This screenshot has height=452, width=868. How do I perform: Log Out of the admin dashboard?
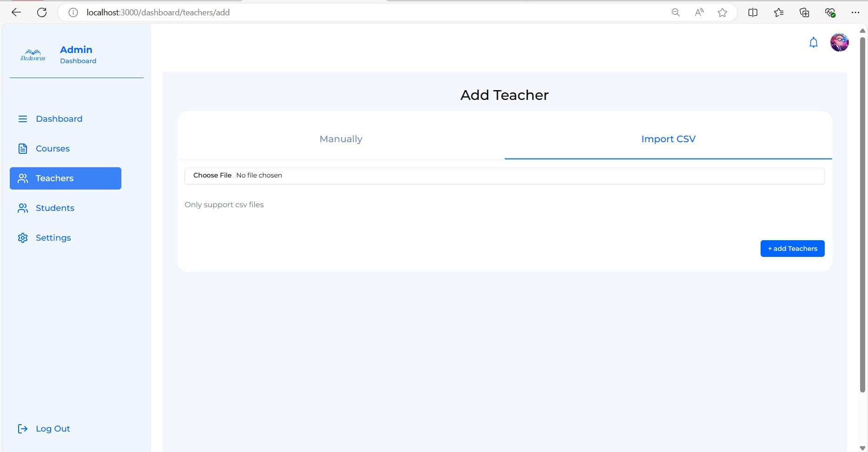pos(53,429)
